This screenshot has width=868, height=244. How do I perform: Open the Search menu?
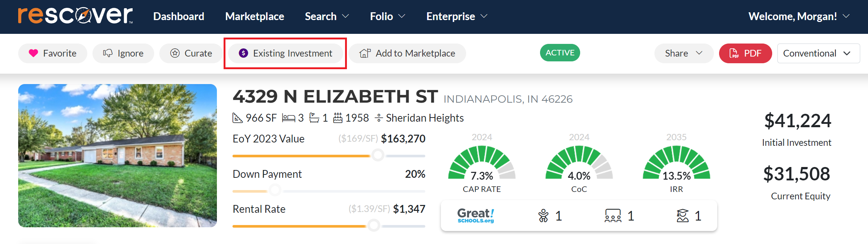pos(326,16)
